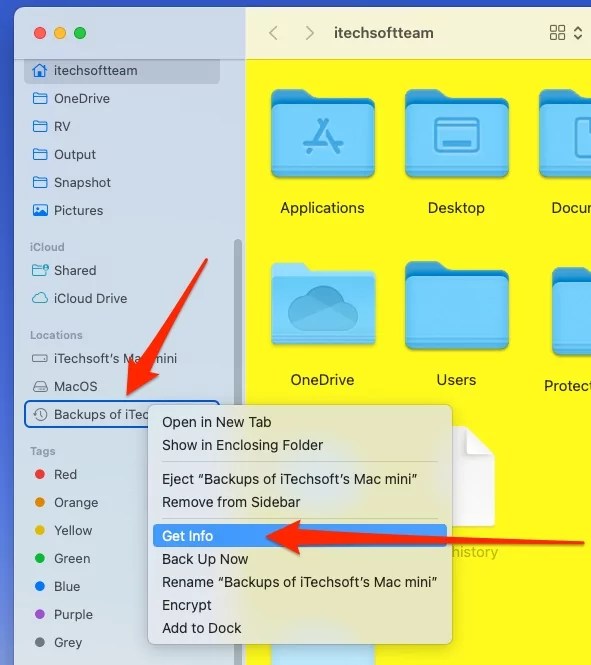Click the Desktop folder label
591x665 pixels.
(456, 208)
